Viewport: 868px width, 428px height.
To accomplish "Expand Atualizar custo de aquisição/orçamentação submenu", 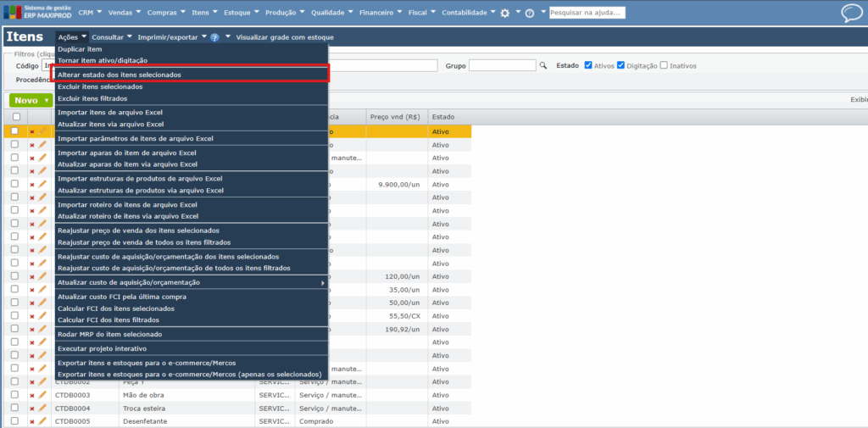I will tap(192, 282).
